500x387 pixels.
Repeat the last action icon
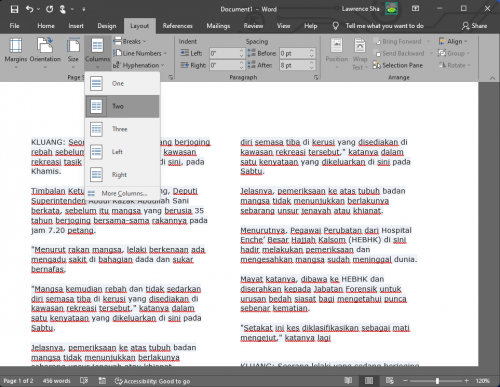click(49, 9)
